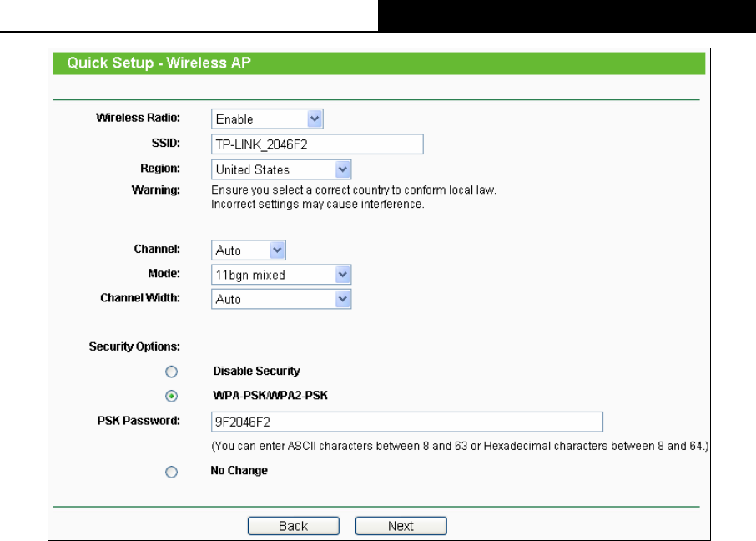Screen dimensions: 756x541
Task: Click the SSID input field
Action: [x=317, y=144]
